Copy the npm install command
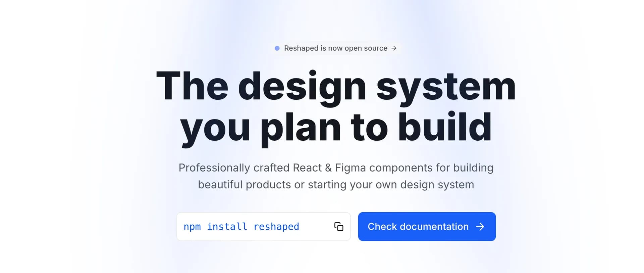 click(x=338, y=227)
